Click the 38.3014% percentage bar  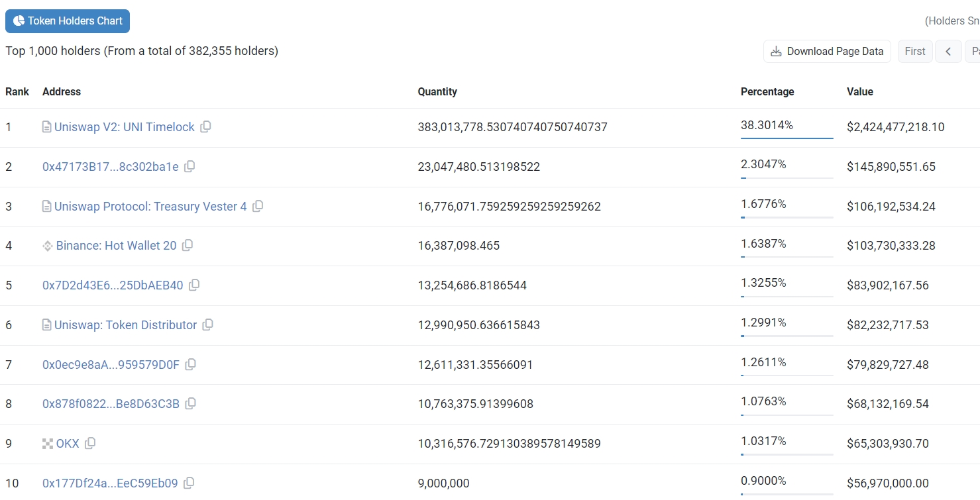787,138
